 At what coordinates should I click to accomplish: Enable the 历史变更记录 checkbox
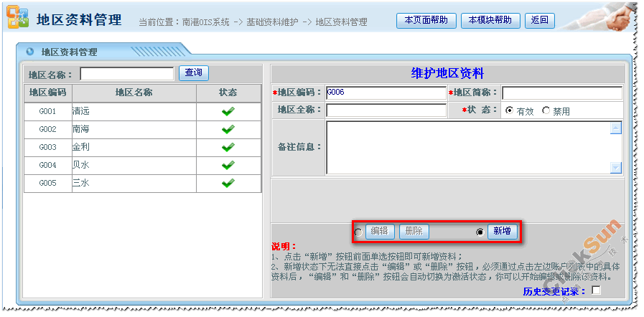pos(595,290)
